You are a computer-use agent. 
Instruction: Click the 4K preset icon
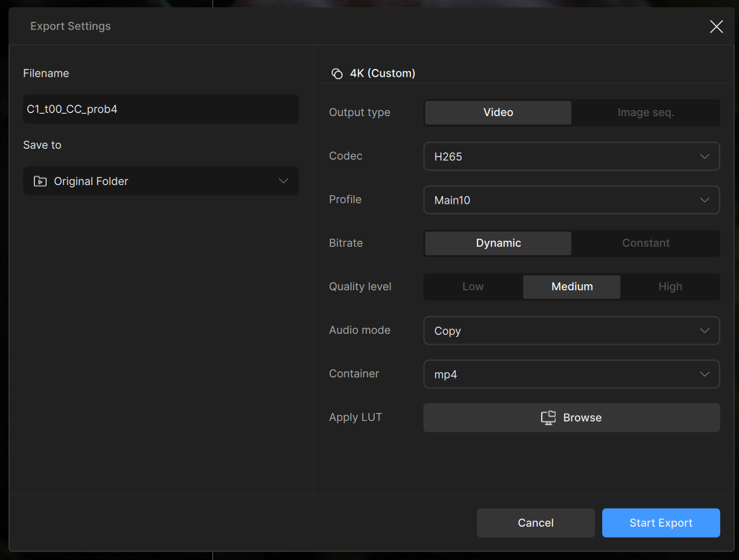pyautogui.click(x=337, y=74)
